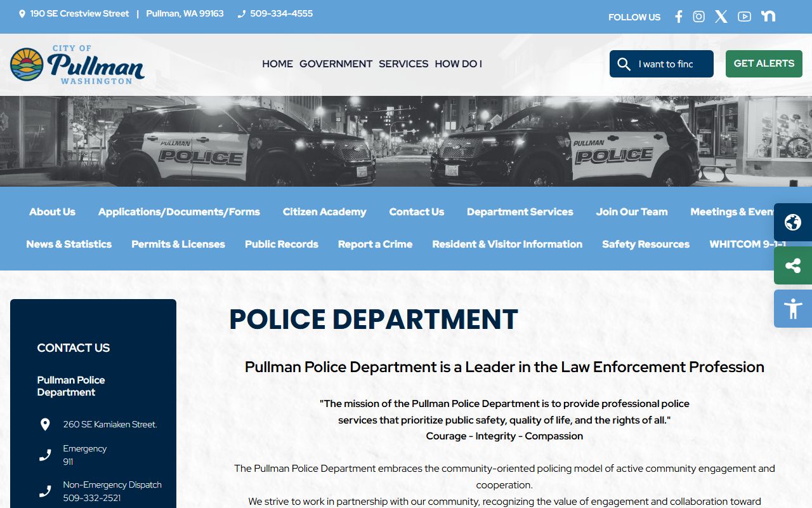Viewport: 812px width, 508px height.
Task: Click the police cars banner image
Action: [x=406, y=141]
